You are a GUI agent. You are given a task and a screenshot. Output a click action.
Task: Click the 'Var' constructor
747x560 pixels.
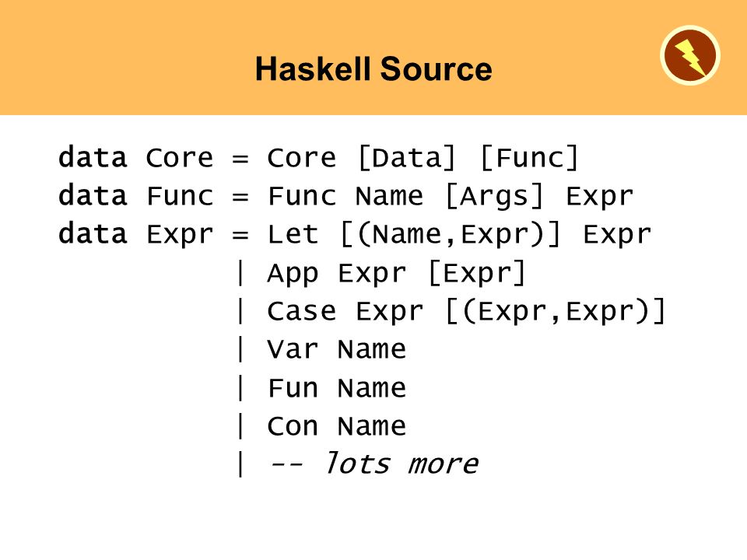click(x=293, y=349)
